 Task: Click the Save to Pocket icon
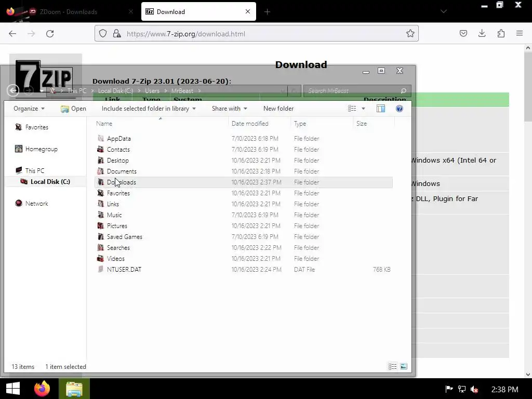pyautogui.click(x=463, y=33)
